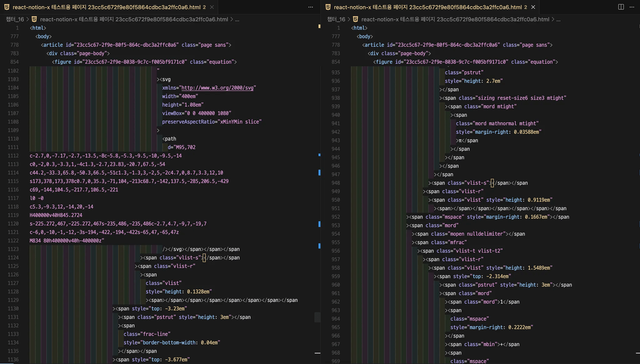640x364 pixels.
Task: Close the right editor's html tab
Action: (532, 7)
